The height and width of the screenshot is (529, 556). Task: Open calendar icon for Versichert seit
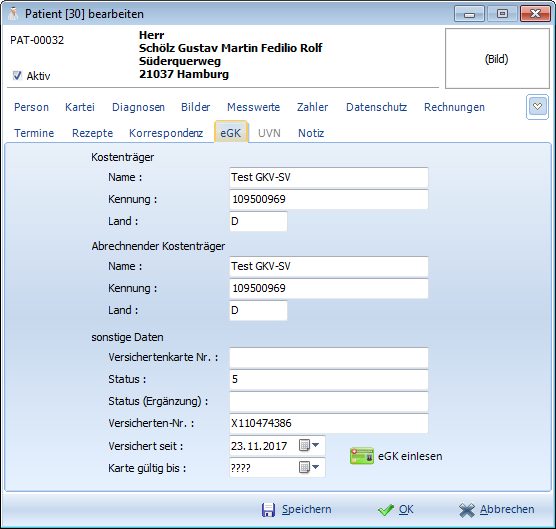coord(304,445)
